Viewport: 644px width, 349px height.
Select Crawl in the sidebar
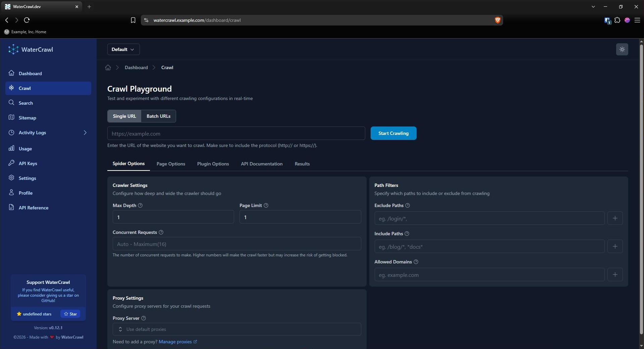(48, 88)
